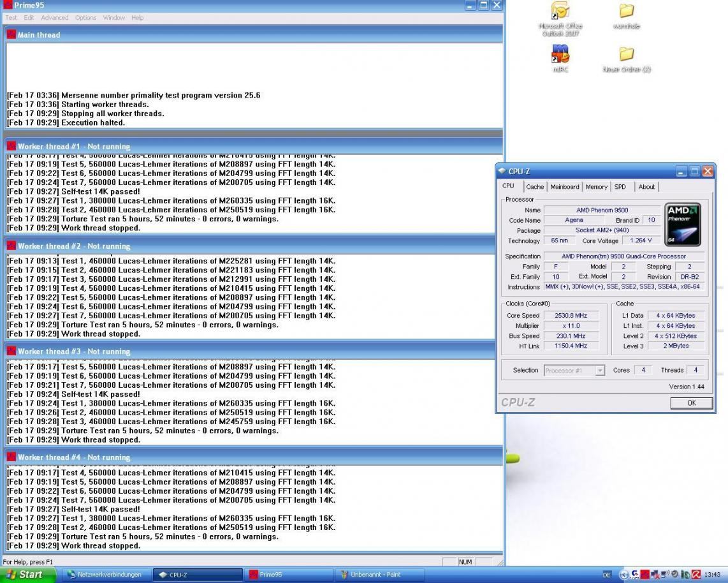Click the Technology value 65 nm

pyautogui.click(x=559, y=240)
